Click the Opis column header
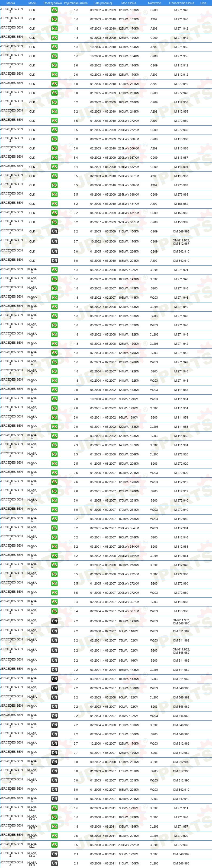 203,3
